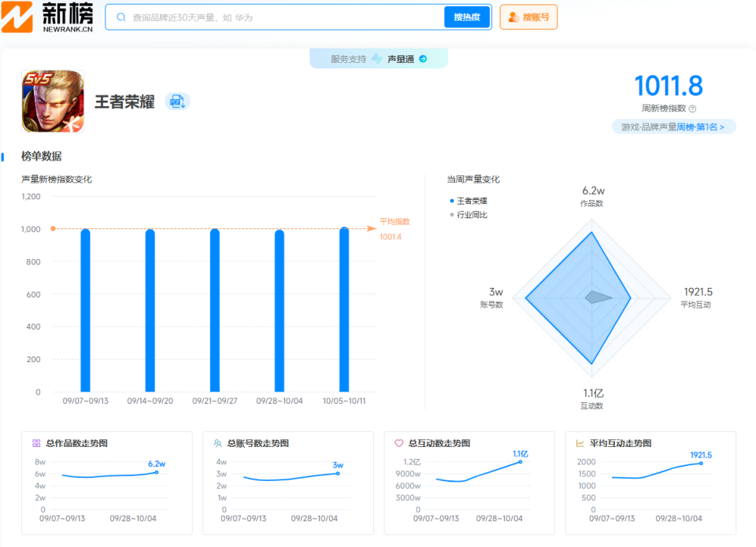Click the arrow after 声量通
756x547 pixels.
(424, 57)
